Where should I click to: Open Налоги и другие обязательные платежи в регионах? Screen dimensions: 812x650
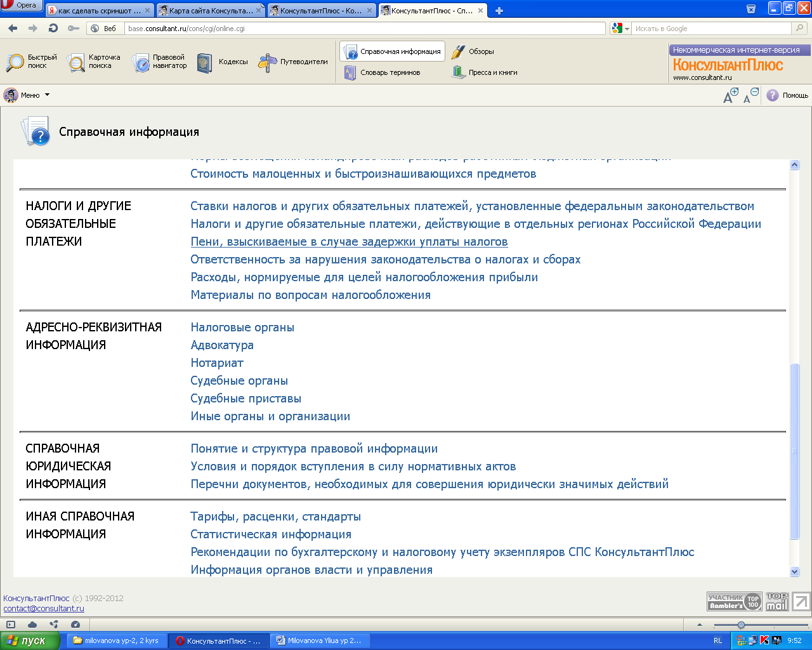[x=476, y=224]
